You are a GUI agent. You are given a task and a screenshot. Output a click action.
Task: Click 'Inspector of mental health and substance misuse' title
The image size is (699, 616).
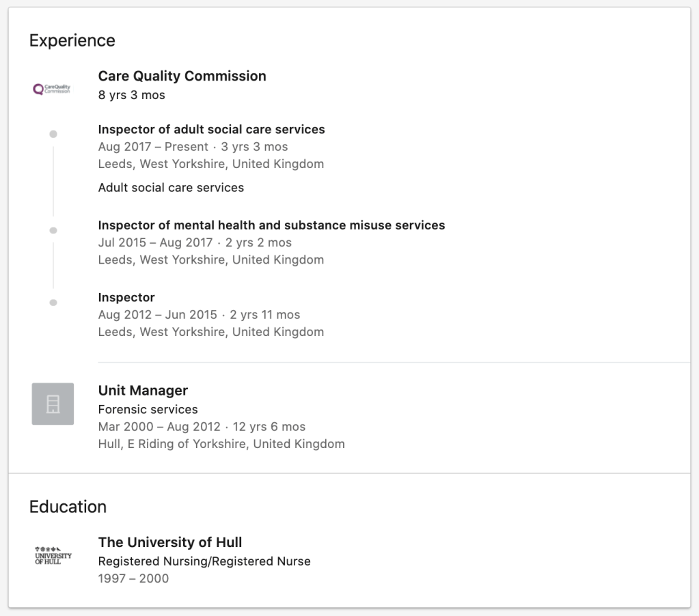pos(271,225)
